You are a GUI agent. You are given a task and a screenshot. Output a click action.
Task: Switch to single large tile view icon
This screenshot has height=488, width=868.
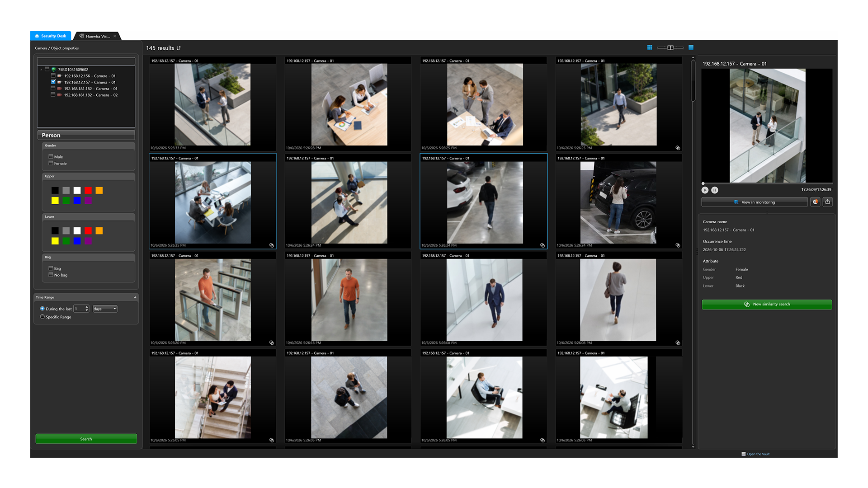pyautogui.click(x=691, y=47)
